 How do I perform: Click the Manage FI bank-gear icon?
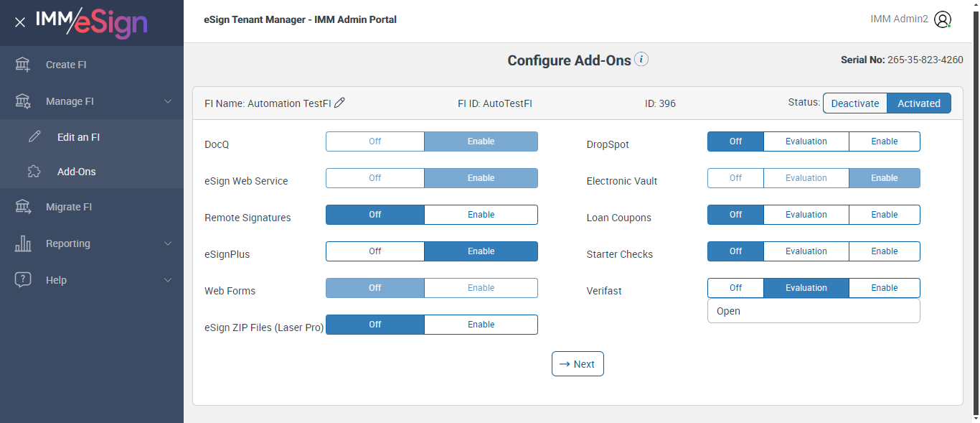point(23,101)
